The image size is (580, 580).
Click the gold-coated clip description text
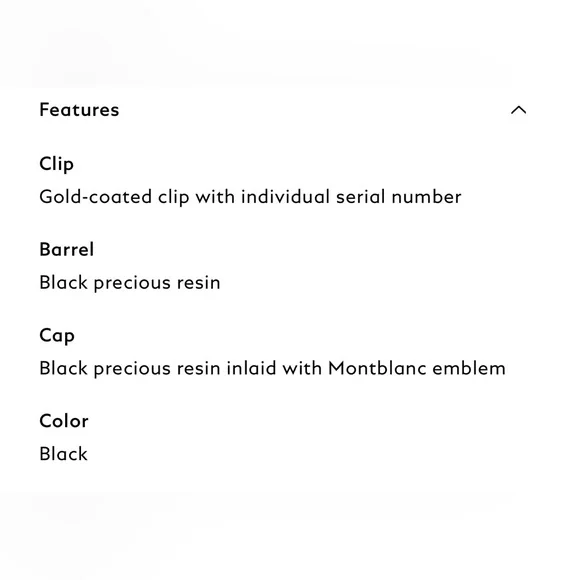[x=250, y=197]
